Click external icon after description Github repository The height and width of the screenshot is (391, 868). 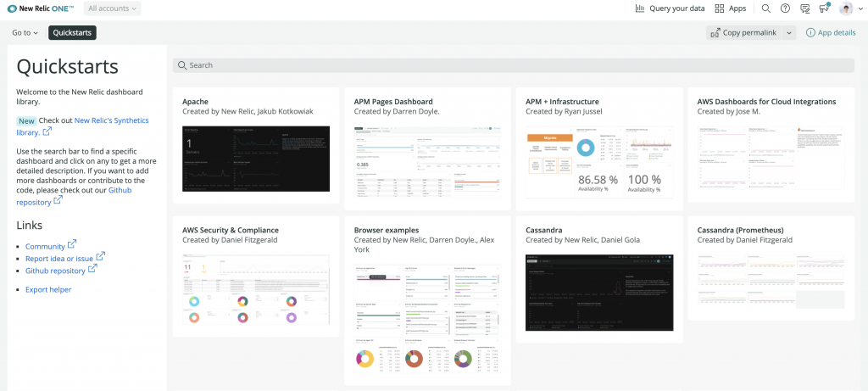click(x=58, y=201)
